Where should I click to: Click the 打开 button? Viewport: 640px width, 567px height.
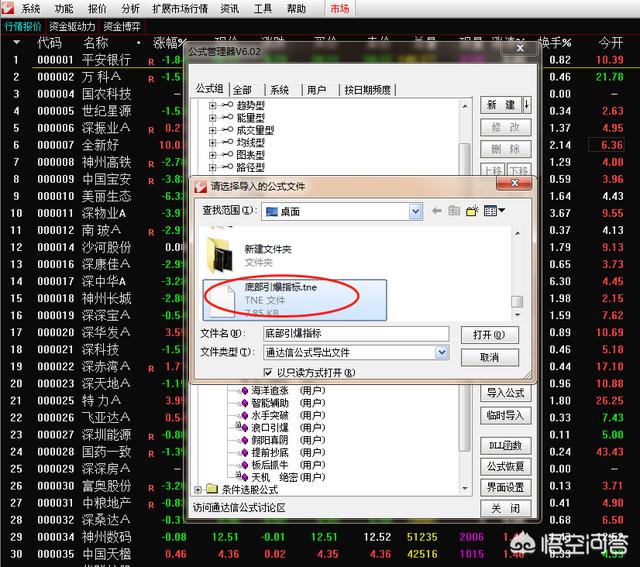tap(489, 334)
